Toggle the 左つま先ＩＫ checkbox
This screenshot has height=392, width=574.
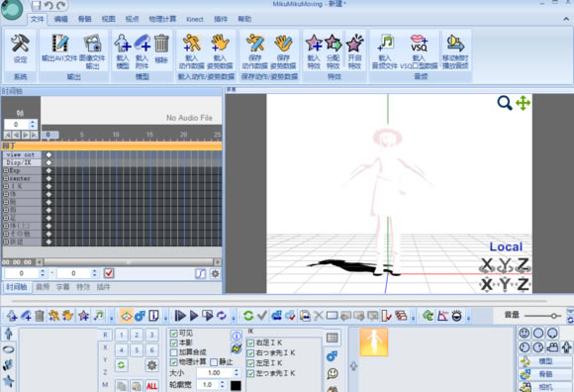pyautogui.click(x=250, y=373)
